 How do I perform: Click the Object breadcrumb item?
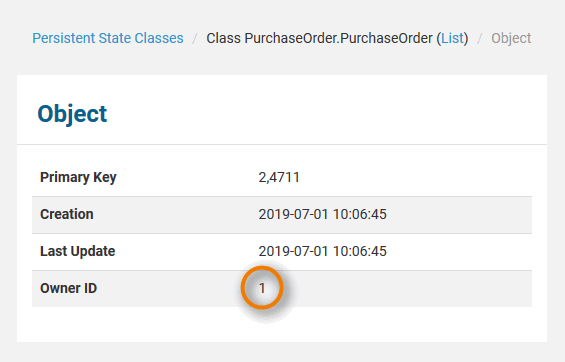click(511, 38)
